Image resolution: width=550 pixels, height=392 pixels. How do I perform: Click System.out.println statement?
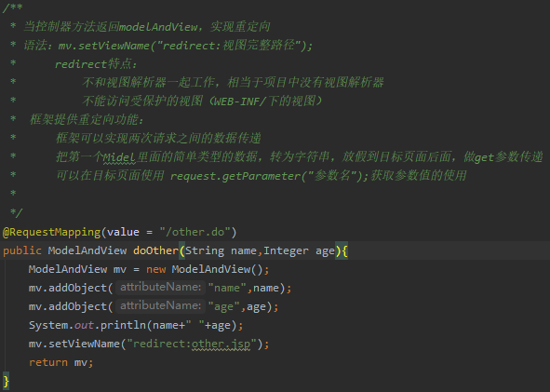pos(136,325)
